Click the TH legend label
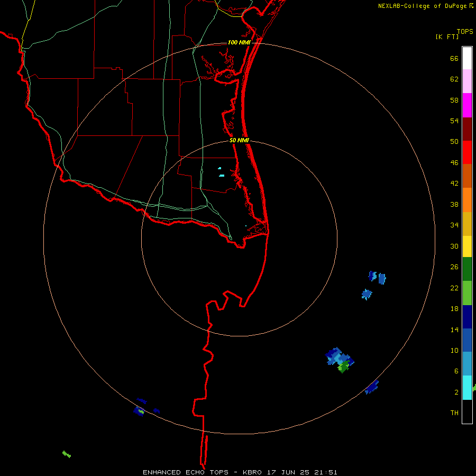The image size is (476, 476). (454, 413)
